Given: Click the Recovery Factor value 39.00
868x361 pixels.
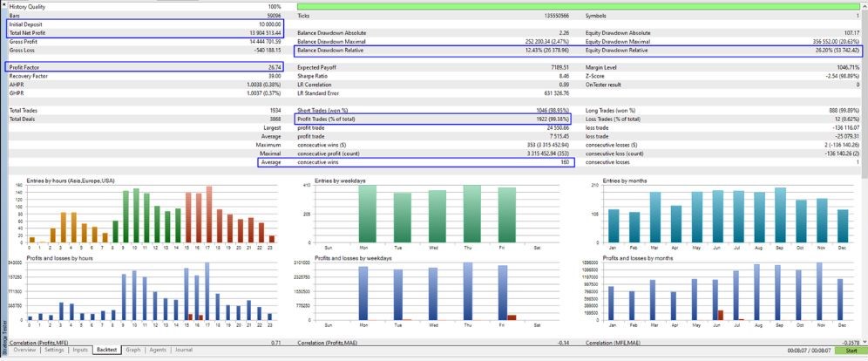Looking at the screenshot, I should tap(275, 76).
